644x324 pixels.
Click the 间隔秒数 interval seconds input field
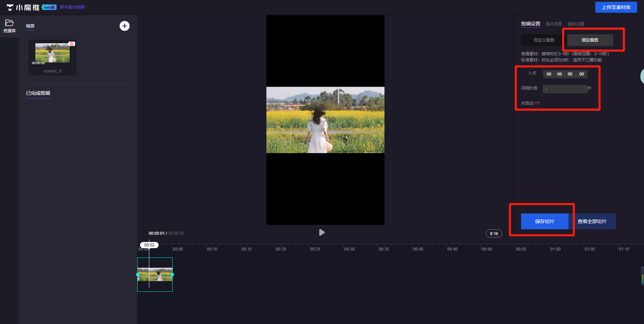pos(565,89)
